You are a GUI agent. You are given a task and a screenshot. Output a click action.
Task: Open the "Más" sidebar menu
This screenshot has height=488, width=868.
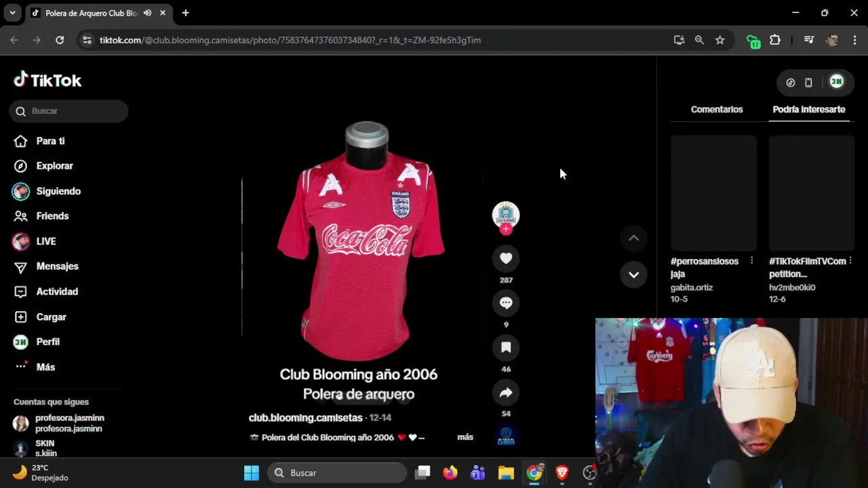[x=34, y=367]
